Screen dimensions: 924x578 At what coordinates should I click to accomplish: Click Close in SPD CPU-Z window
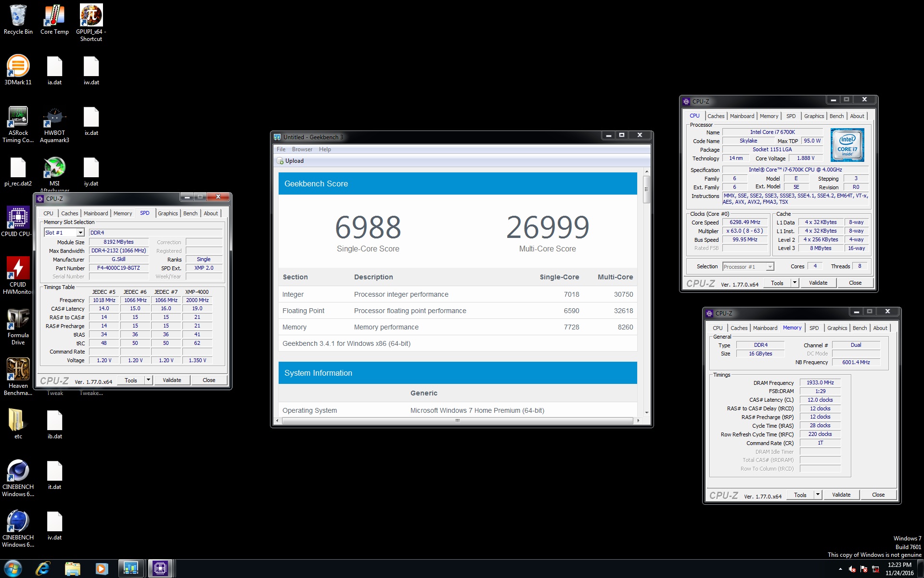click(x=209, y=380)
